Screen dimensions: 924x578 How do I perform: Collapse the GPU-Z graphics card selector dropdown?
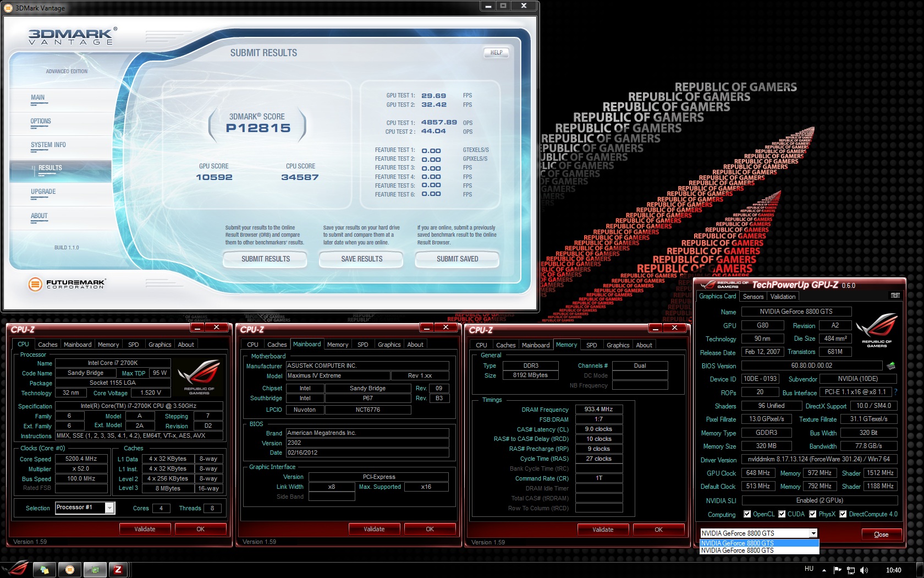click(813, 533)
